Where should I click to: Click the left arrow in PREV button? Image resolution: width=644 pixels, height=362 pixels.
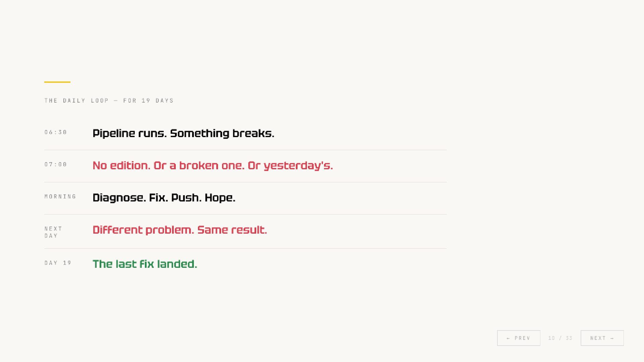(508, 338)
